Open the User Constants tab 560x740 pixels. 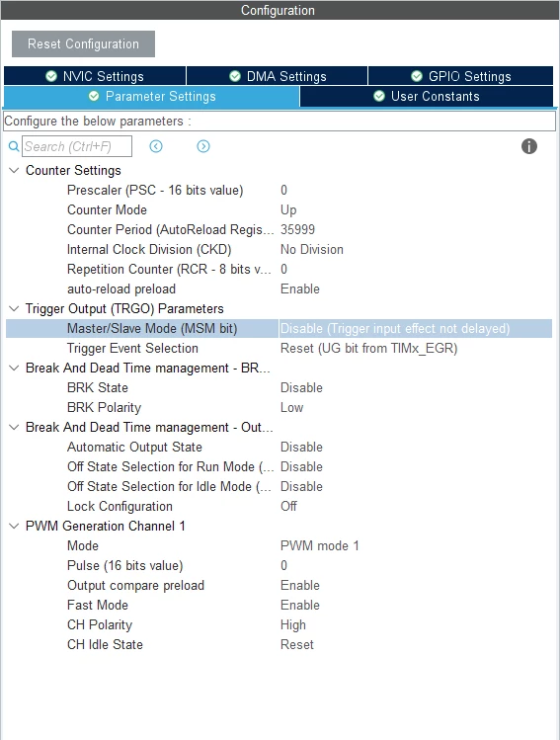tap(427, 96)
